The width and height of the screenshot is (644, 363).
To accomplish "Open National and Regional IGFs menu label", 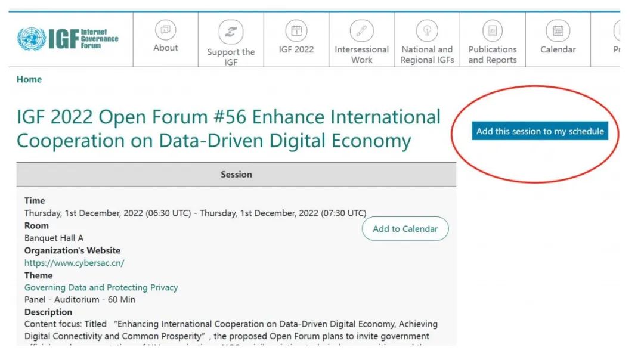I will click(x=427, y=55).
